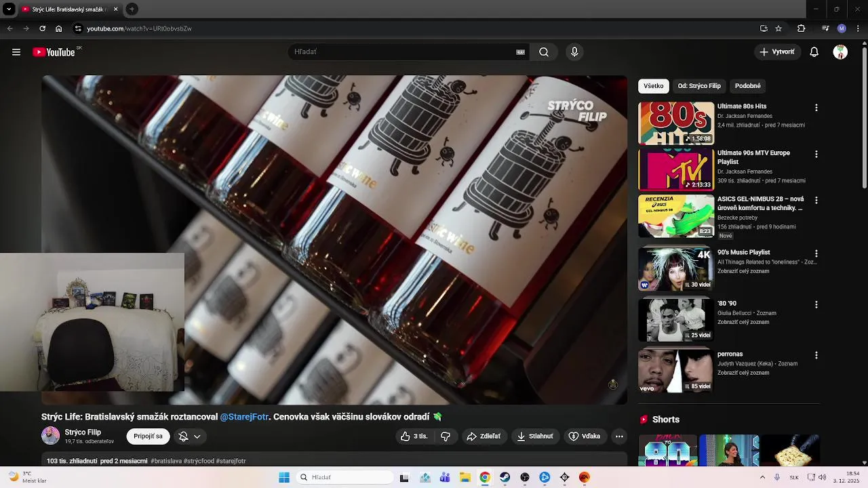The height and width of the screenshot is (488, 868).
Task: Click the browser address bar URL
Action: click(140, 28)
